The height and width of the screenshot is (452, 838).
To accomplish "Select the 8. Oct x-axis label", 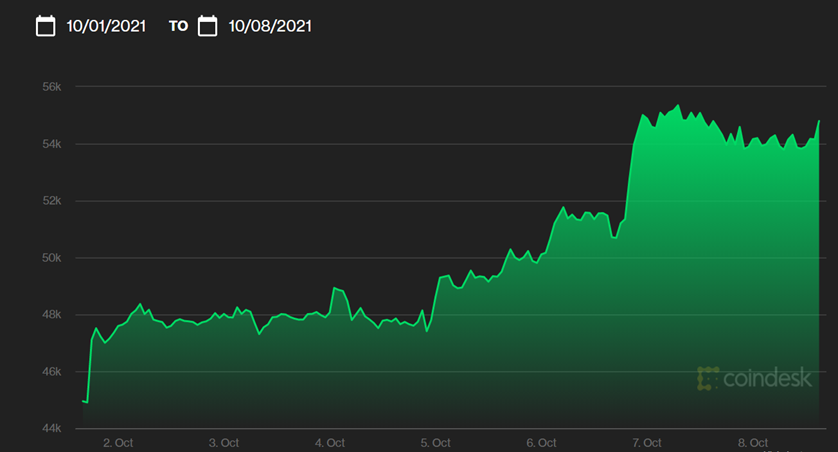I will 752,442.
